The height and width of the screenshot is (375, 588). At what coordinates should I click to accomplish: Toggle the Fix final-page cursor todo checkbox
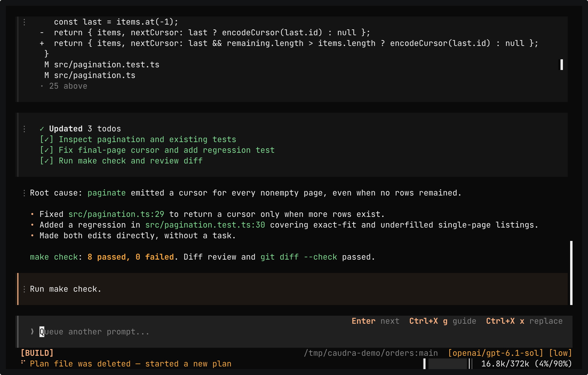click(x=47, y=150)
